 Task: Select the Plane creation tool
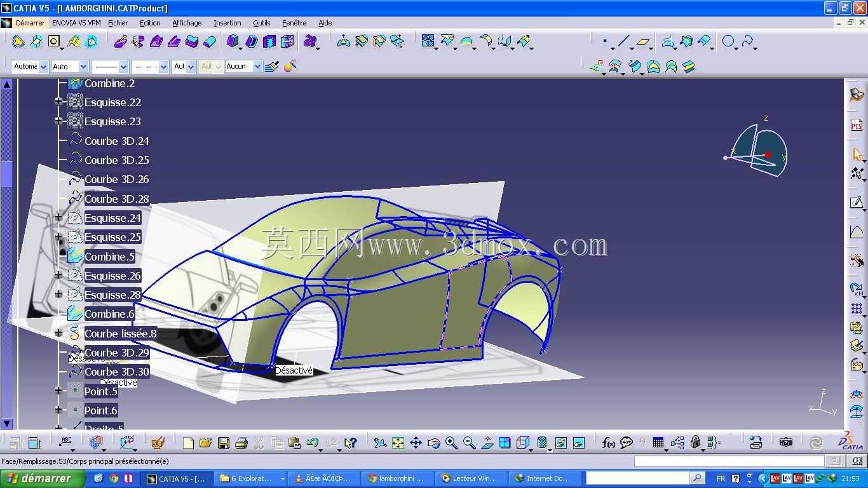click(x=643, y=42)
